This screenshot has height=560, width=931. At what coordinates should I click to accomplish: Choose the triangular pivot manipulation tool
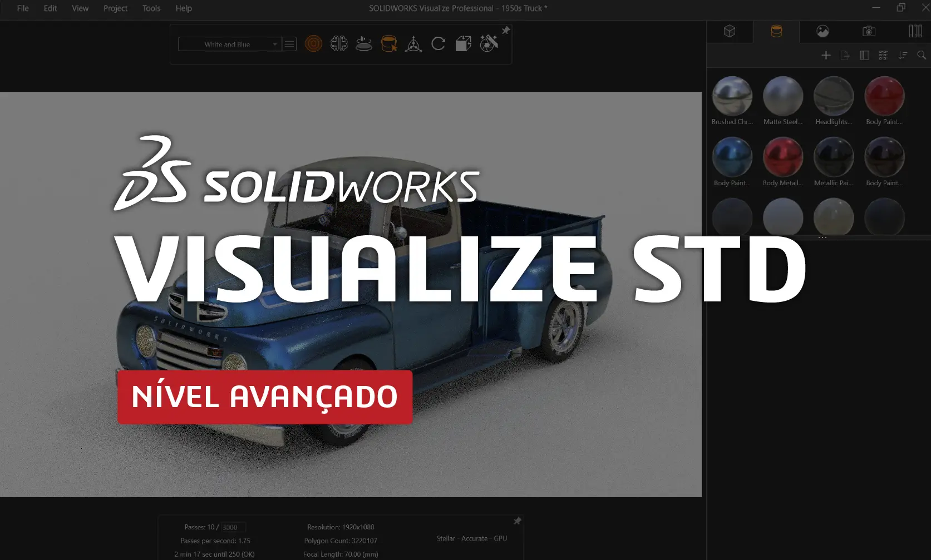click(x=413, y=44)
